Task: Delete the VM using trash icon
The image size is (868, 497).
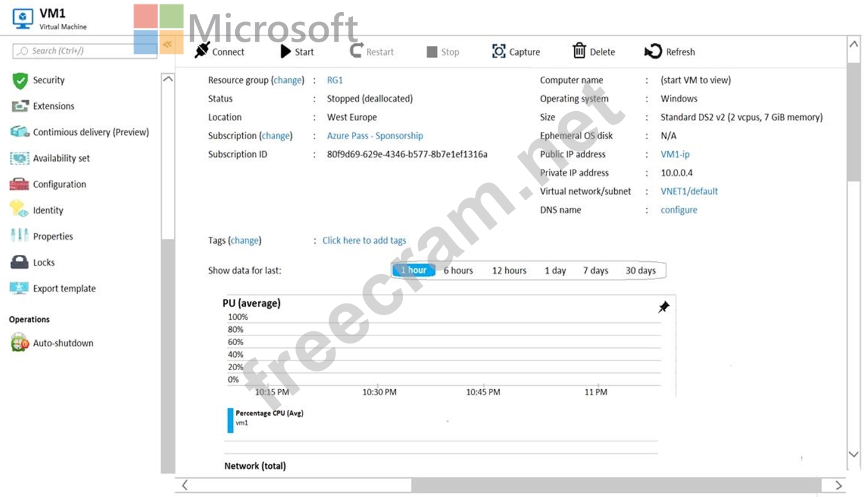Action: click(579, 51)
